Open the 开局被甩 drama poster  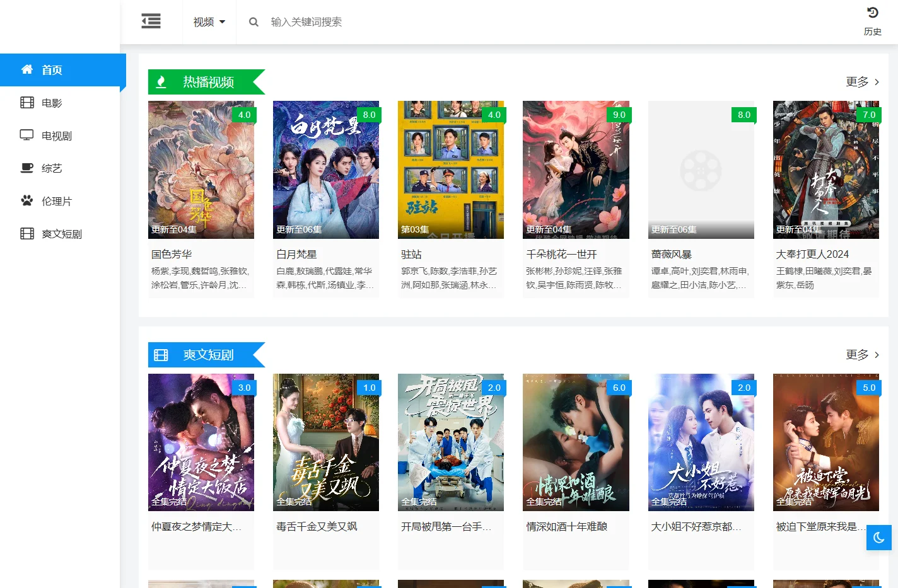(451, 442)
